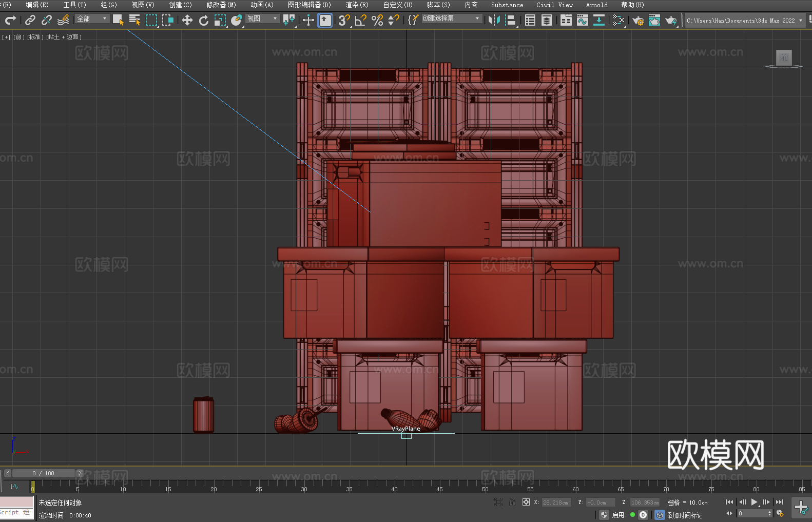Open the selection filter 全部 dropdown
This screenshot has width=812, height=522.
click(92, 18)
